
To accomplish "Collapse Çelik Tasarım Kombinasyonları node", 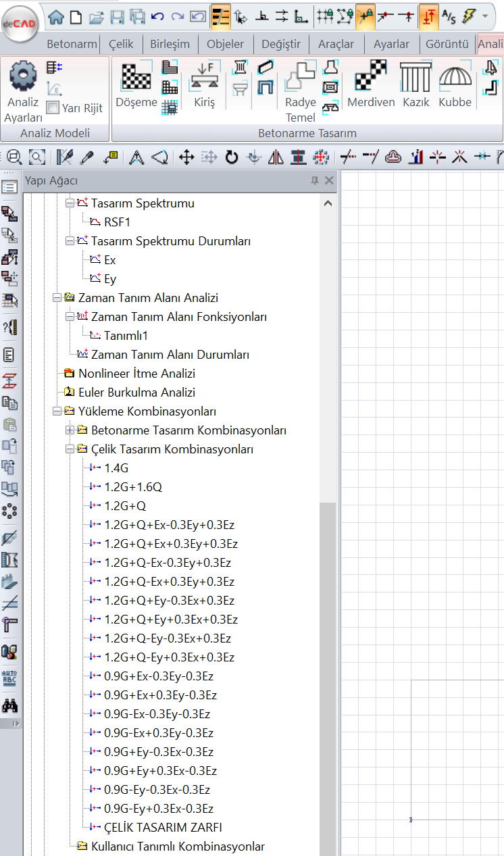I will pyautogui.click(x=69, y=449).
